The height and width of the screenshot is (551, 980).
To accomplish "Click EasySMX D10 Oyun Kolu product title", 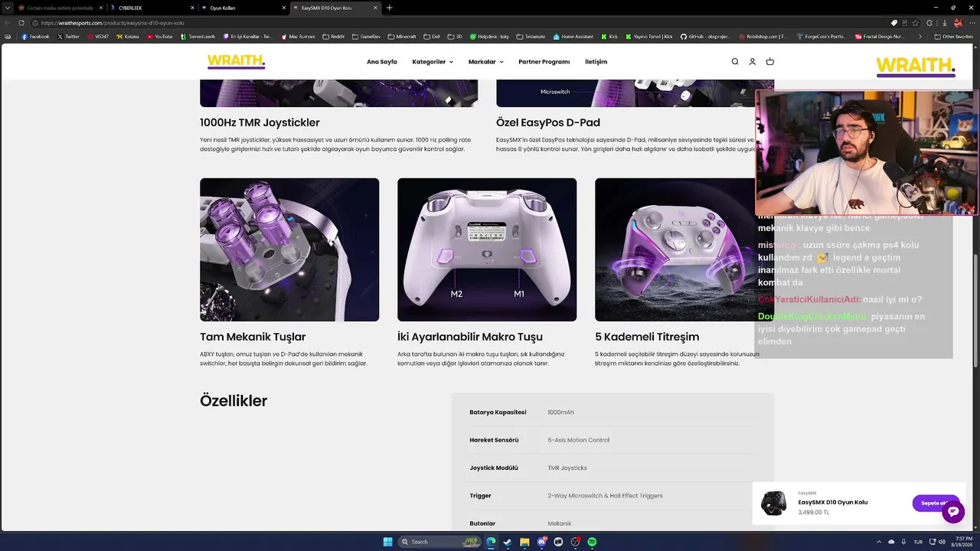I will click(833, 502).
